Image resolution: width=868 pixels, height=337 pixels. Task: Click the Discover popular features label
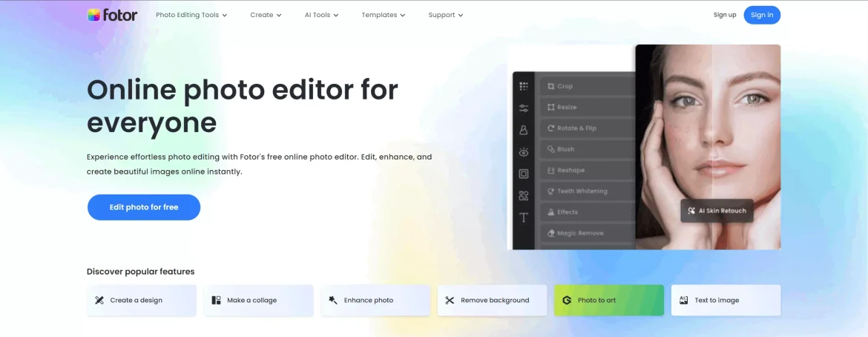[141, 272]
